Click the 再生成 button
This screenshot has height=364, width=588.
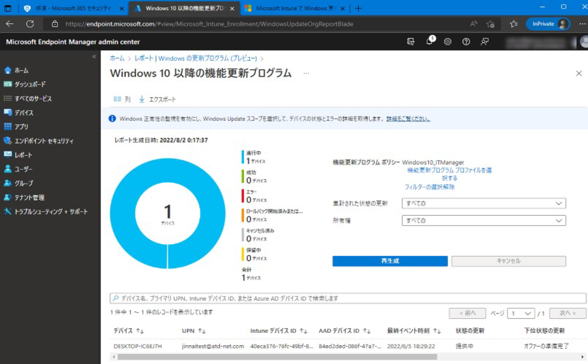(x=390, y=261)
